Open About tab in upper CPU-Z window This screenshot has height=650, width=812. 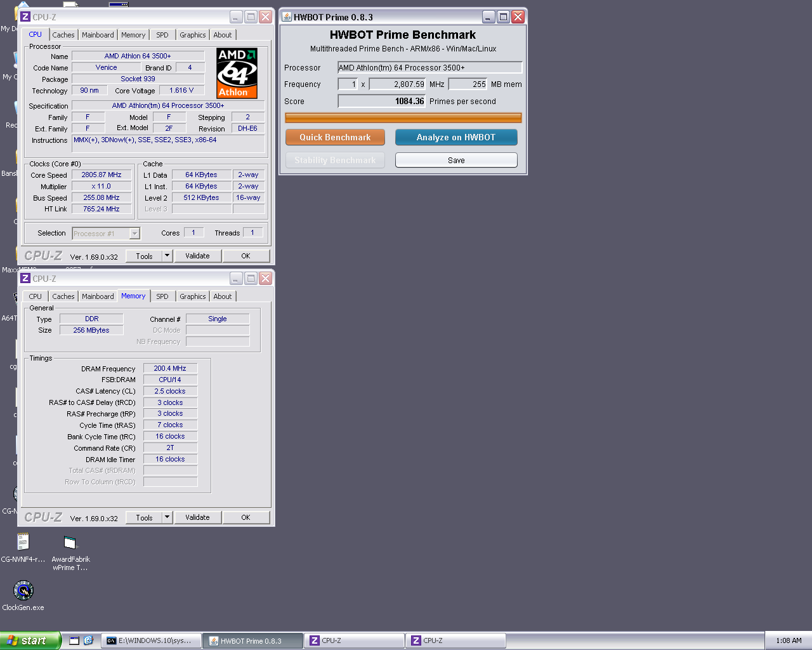222,35
